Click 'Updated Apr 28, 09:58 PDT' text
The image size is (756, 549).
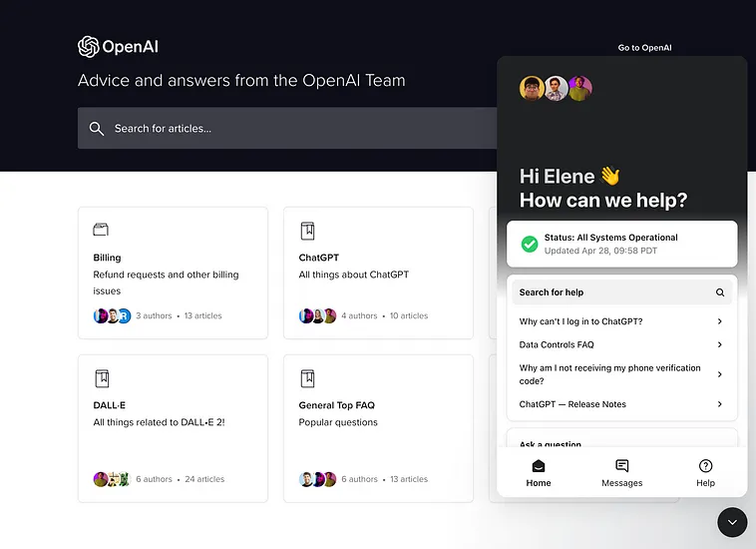600,251
